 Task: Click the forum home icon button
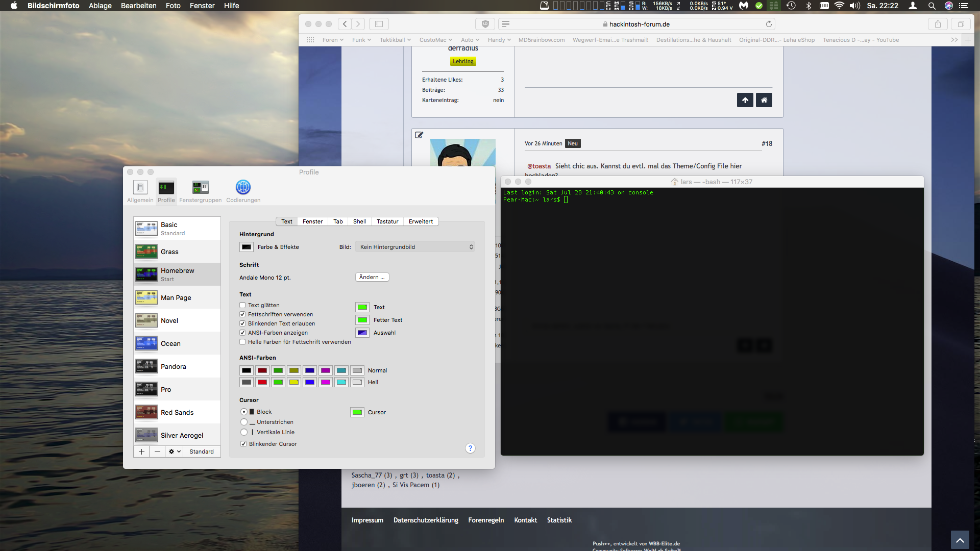(x=764, y=100)
